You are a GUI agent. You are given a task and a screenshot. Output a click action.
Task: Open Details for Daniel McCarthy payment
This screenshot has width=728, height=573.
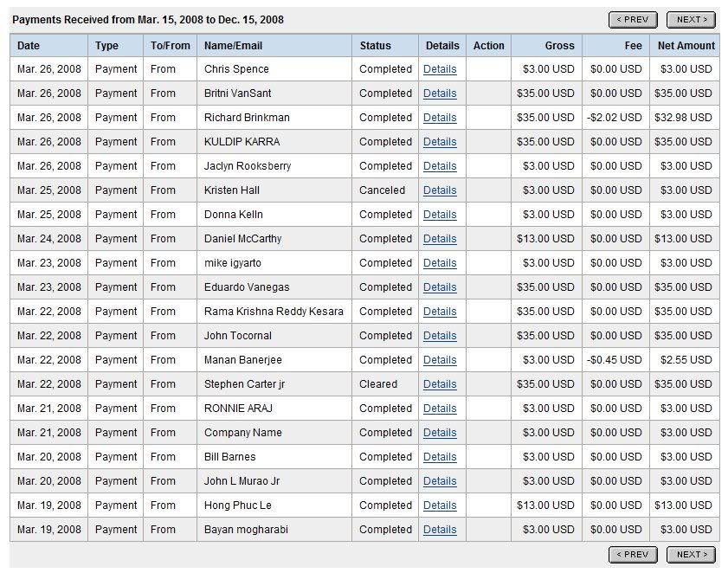click(x=440, y=239)
